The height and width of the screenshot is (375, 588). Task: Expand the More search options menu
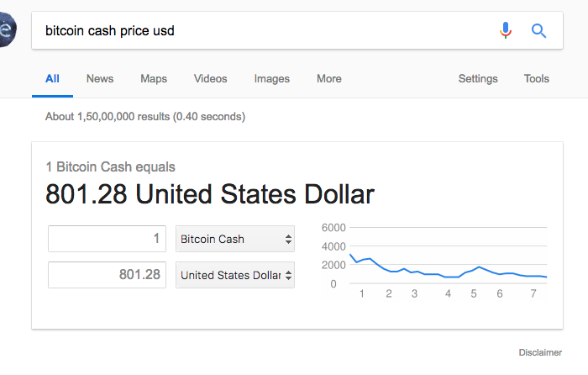[329, 78]
